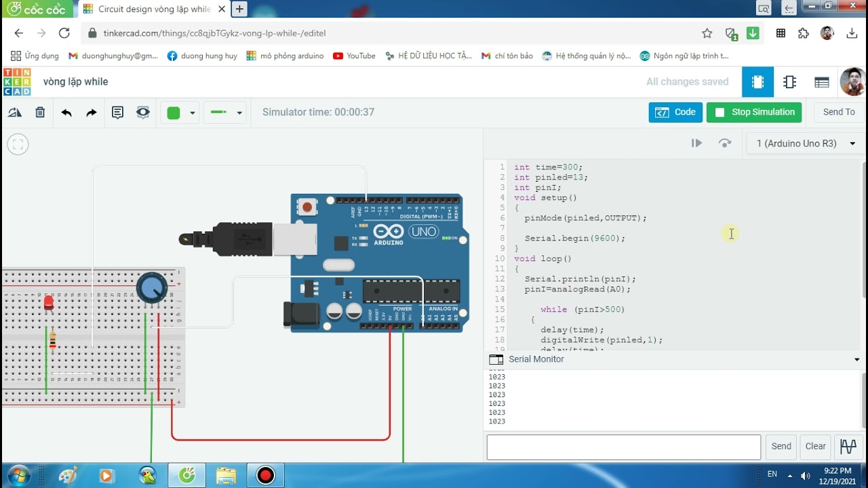
Task: Expand the wire color dropdown arrow
Action: click(193, 113)
